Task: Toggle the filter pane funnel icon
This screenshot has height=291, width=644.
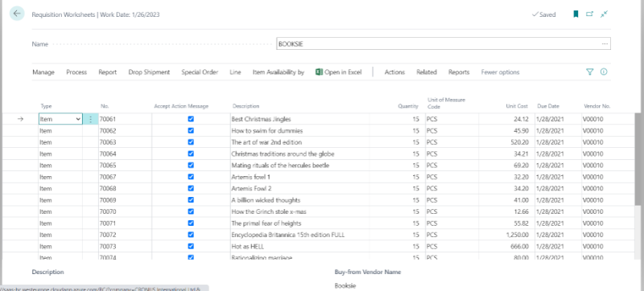Action: [590, 72]
